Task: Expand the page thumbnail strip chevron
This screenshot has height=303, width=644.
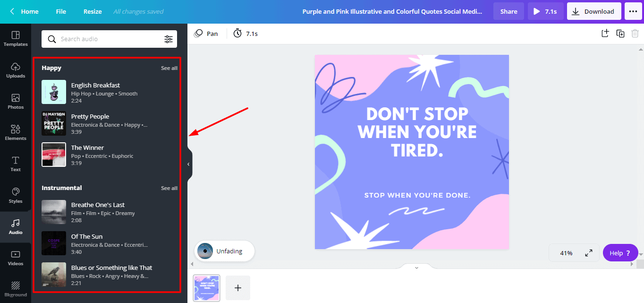Action: click(x=416, y=268)
